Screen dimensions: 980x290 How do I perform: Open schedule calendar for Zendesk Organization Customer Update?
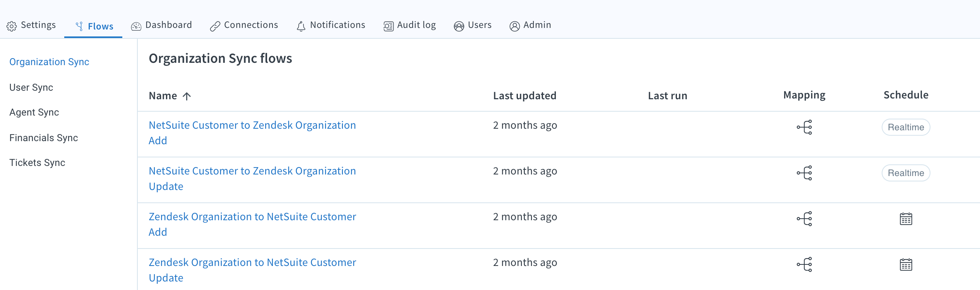906,264
